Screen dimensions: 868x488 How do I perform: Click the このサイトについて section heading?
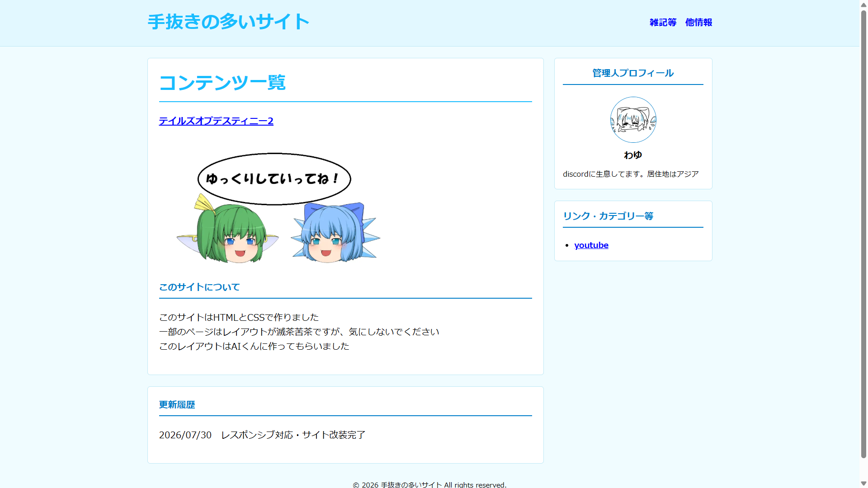[x=199, y=287]
